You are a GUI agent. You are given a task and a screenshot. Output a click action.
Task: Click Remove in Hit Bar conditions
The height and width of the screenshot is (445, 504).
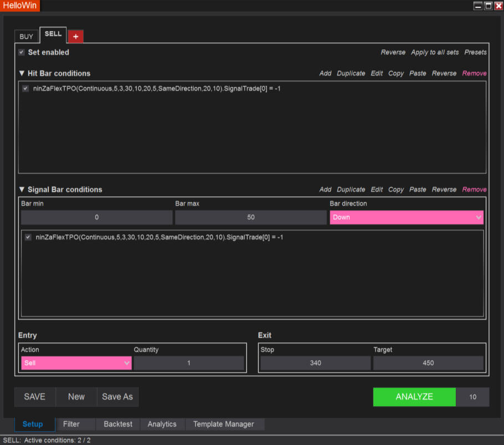pyautogui.click(x=474, y=73)
